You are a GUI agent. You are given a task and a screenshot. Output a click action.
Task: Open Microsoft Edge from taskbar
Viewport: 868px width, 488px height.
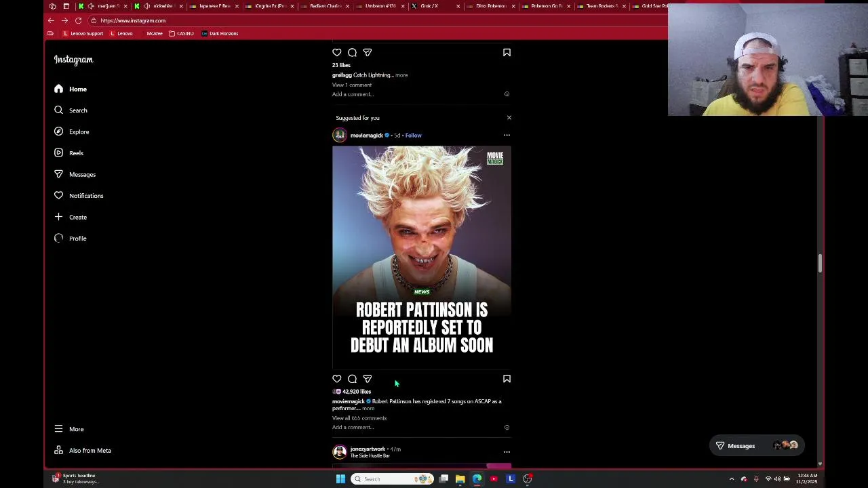477,479
